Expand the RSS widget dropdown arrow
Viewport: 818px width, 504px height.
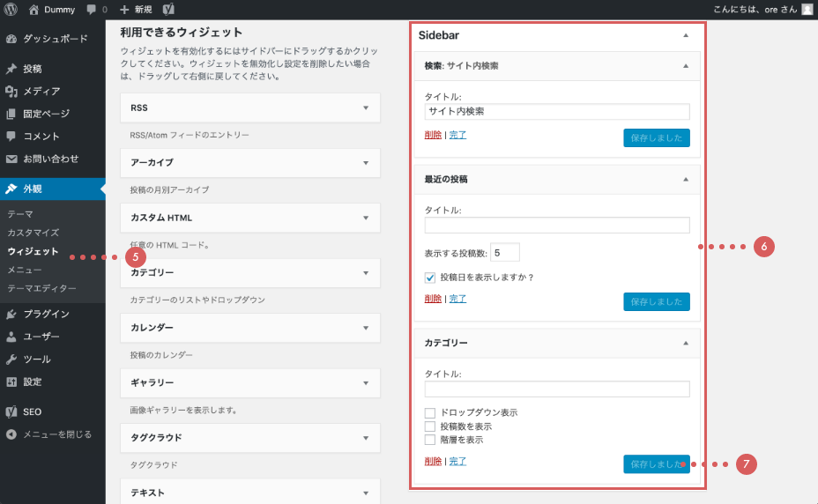pyautogui.click(x=366, y=107)
